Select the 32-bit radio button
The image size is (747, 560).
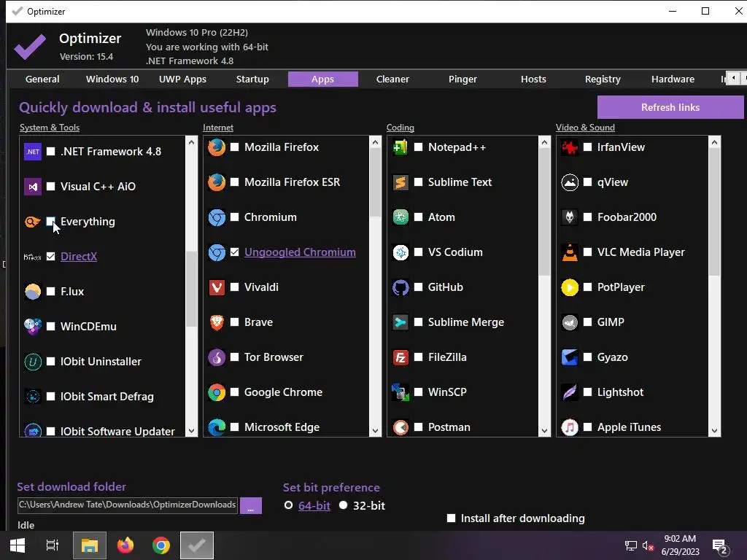[x=343, y=505]
